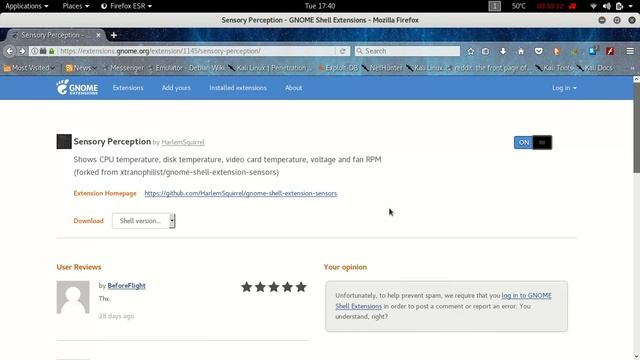Open the BeforeFlight reviewer profile link
This screenshot has height=360, width=640.
tap(127, 286)
